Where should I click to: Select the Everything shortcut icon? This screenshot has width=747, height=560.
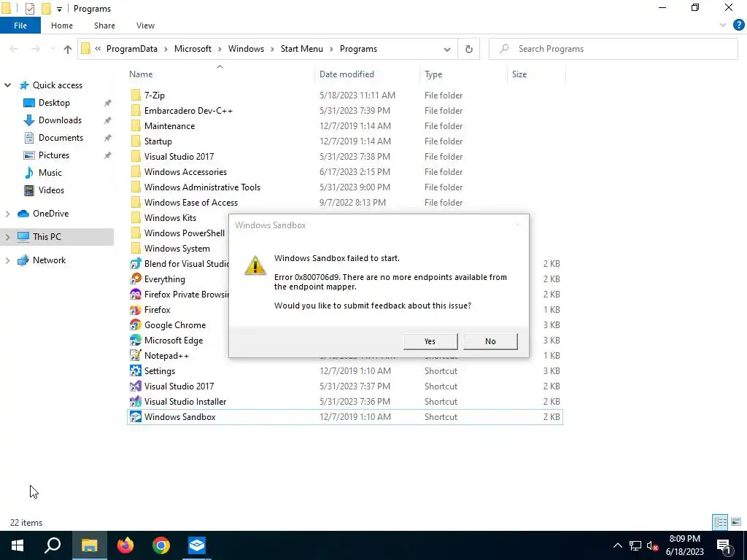(x=136, y=279)
